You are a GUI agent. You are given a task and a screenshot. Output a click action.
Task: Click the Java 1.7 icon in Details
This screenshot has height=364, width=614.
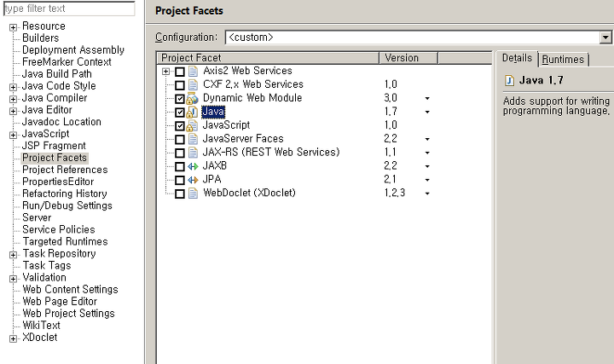point(509,81)
